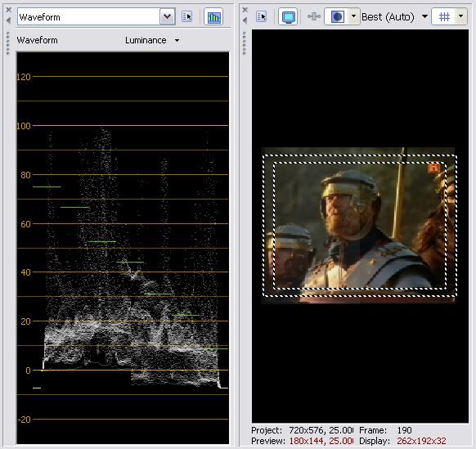
Task: Click the Display 262x192x32 status text
Action: 402,441
